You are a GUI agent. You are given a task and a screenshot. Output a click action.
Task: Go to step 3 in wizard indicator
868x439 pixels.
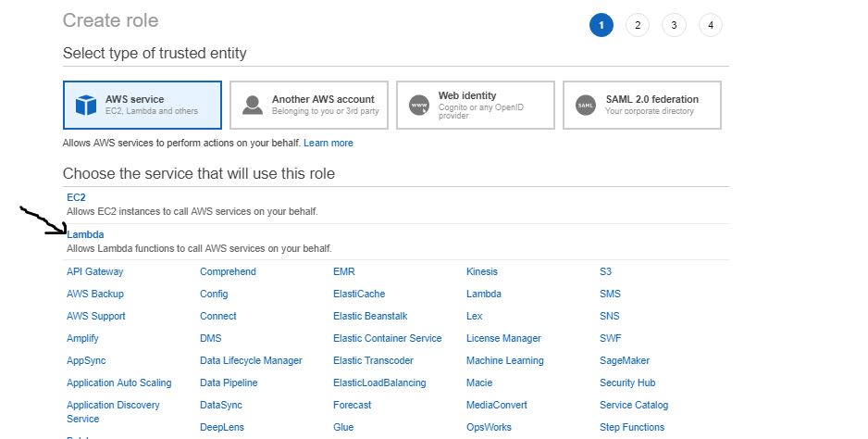pyautogui.click(x=674, y=25)
